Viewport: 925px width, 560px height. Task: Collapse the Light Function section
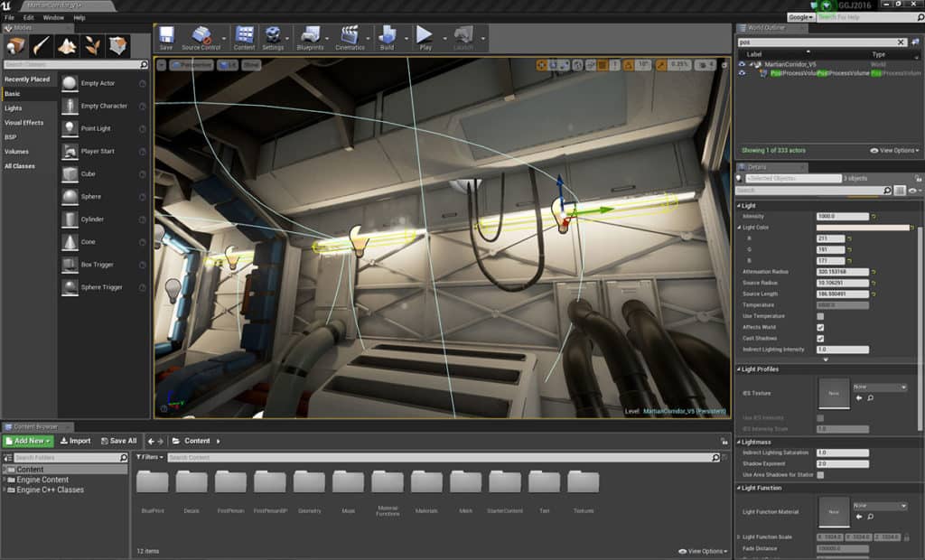739,488
